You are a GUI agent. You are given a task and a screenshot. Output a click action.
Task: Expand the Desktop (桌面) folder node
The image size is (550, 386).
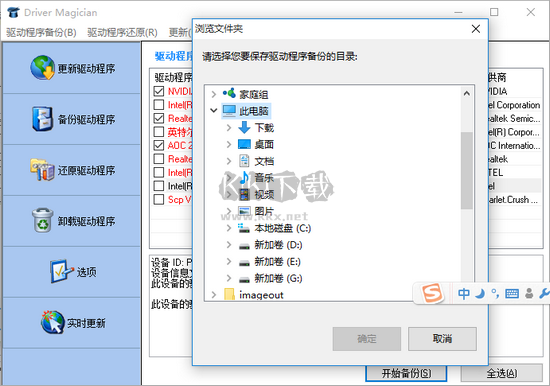[x=229, y=144]
